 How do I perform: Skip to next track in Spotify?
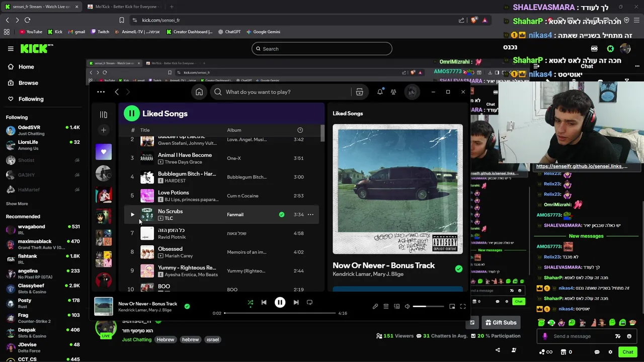pyautogui.click(x=296, y=302)
